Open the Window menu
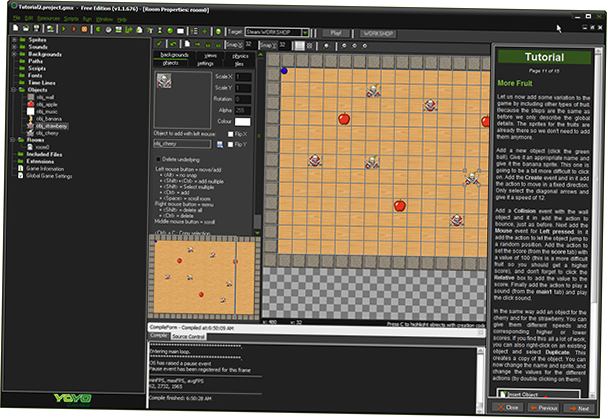Image resolution: width=608 pixels, height=419 pixels. tap(104, 19)
